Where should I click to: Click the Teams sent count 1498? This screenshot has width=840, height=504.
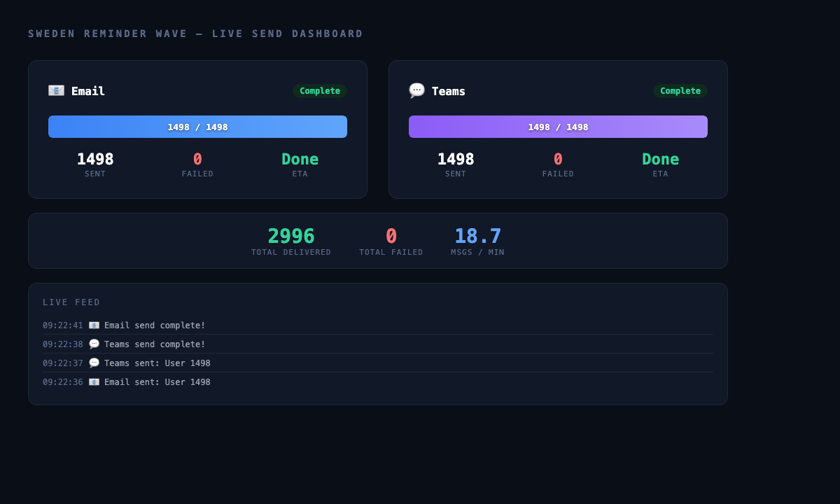click(x=456, y=159)
